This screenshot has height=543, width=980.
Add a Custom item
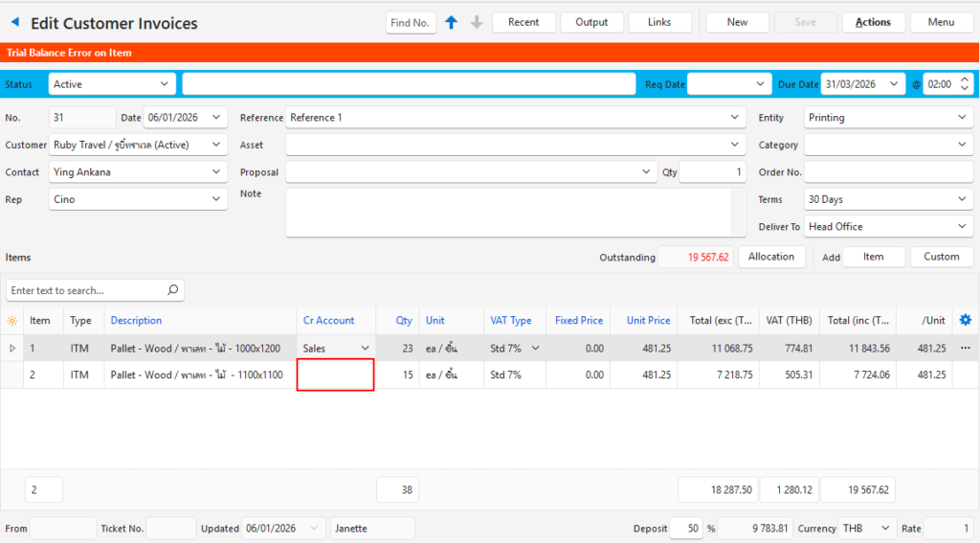pos(941,257)
